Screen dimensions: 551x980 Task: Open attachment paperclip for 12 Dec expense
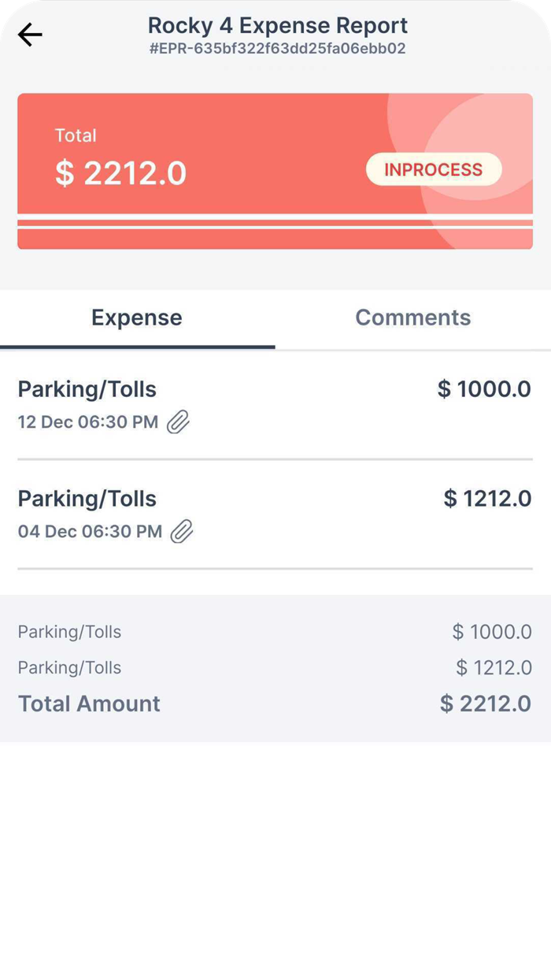pos(179,422)
